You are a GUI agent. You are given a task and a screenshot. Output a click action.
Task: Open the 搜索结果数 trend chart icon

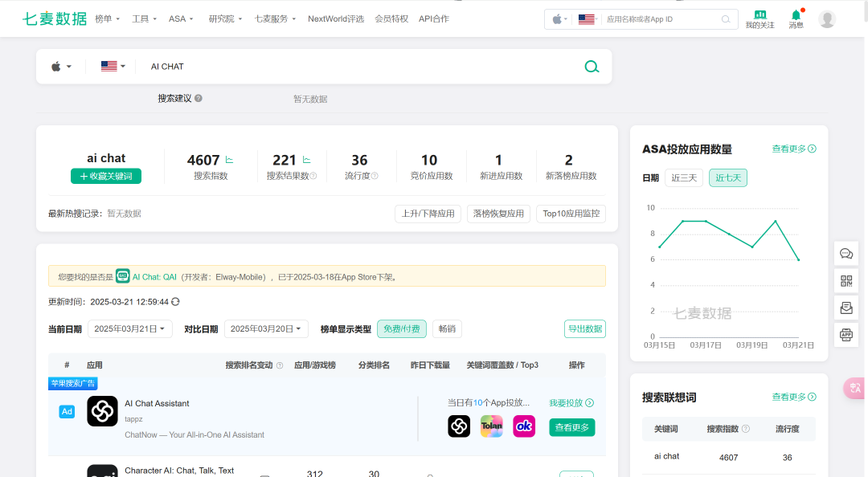tap(307, 160)
